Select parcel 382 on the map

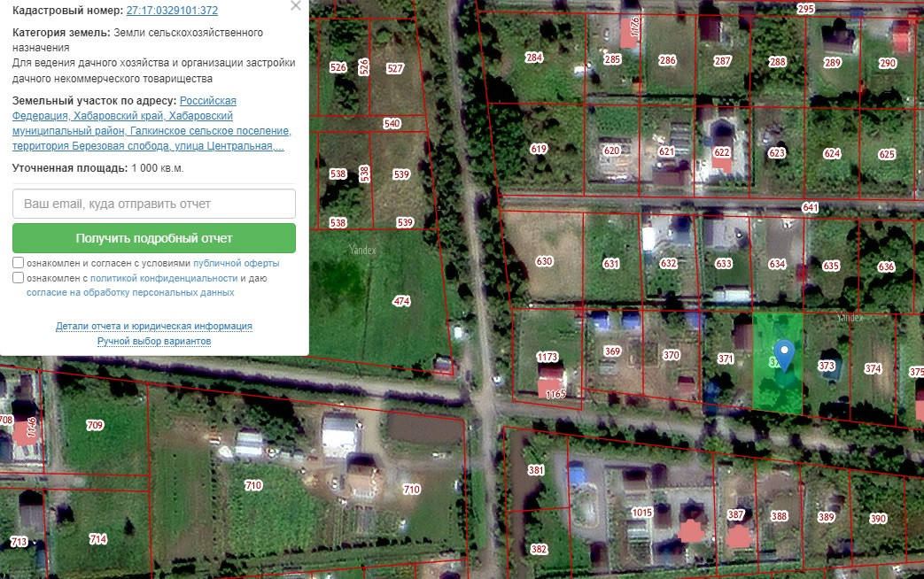[x=539, y=549]
